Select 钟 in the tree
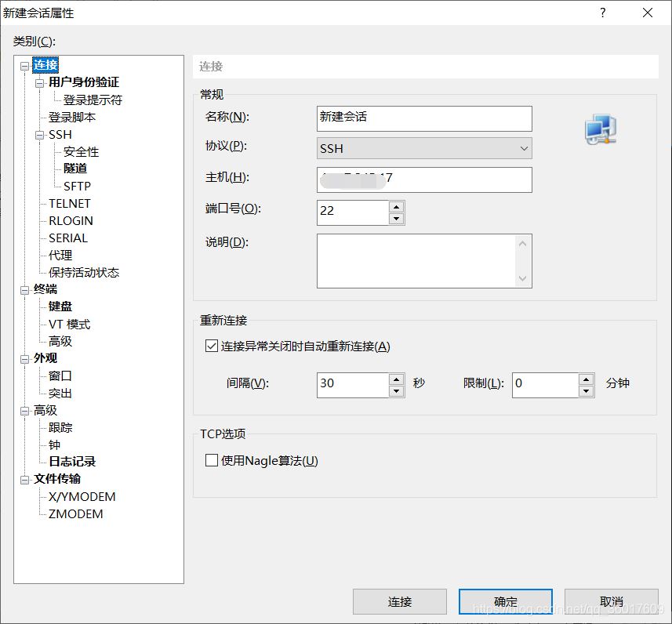The width and height of the screenshot is (672, 624). 54,445
